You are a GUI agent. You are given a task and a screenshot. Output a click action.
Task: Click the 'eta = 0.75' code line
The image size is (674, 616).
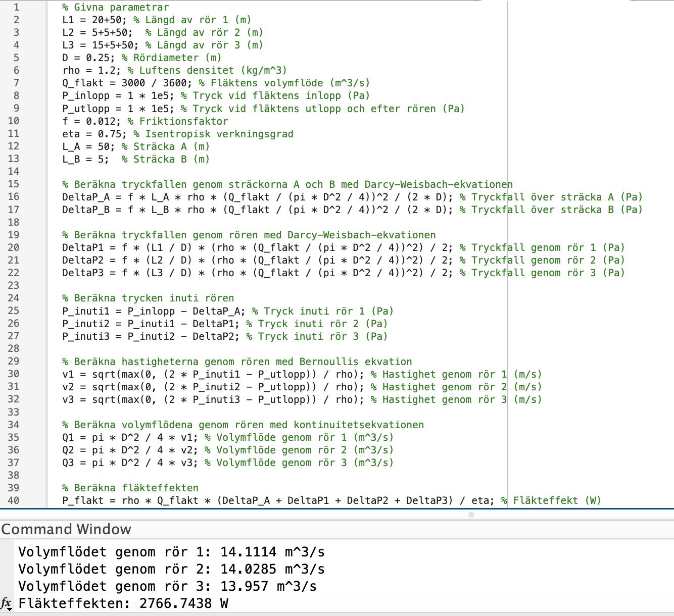94,134
